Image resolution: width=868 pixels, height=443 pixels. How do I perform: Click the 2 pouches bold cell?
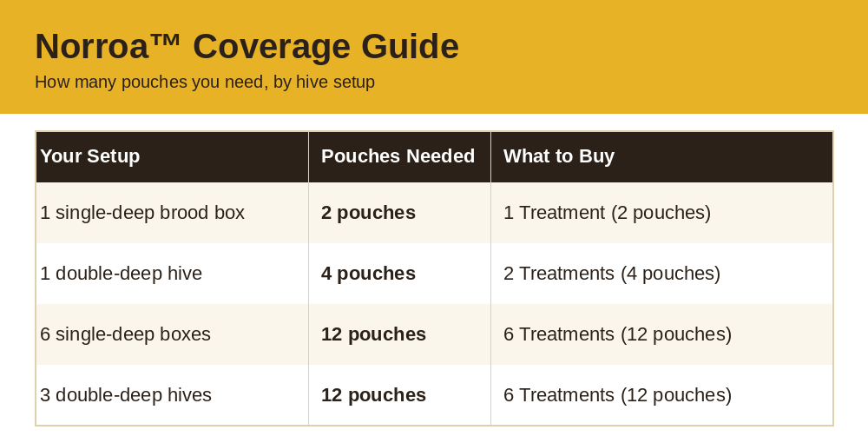point(399,213)
